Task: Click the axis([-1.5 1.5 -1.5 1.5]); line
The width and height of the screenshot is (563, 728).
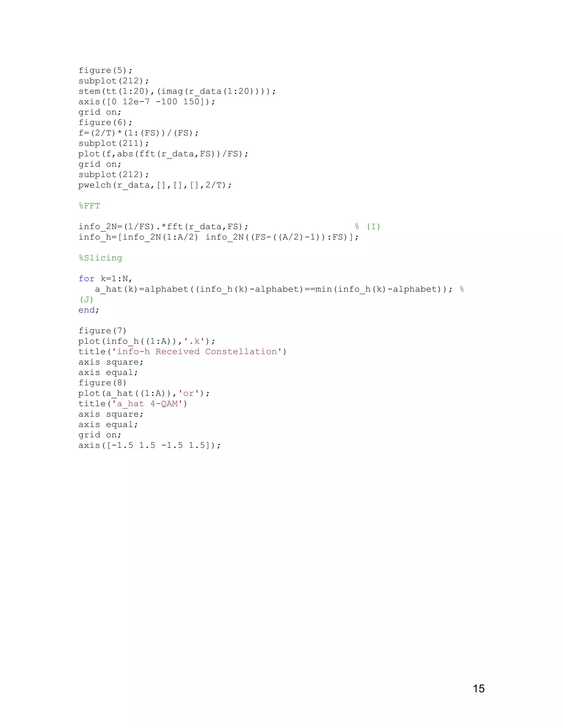Action: click(150, 445)
